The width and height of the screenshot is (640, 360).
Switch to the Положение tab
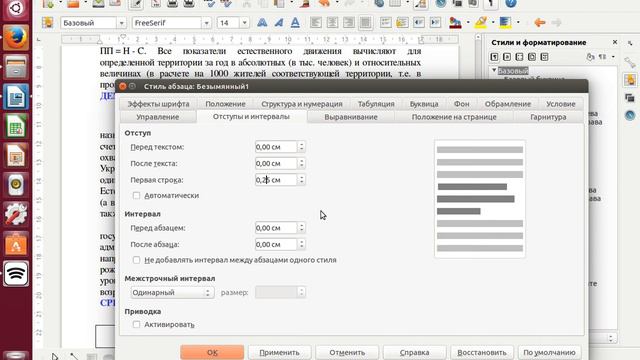225,104
